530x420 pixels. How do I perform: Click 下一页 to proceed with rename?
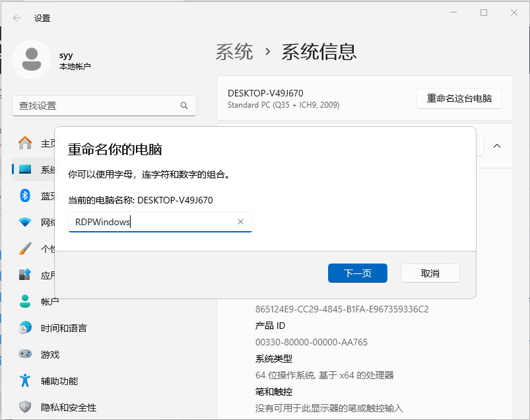click(x=357, y=273)
